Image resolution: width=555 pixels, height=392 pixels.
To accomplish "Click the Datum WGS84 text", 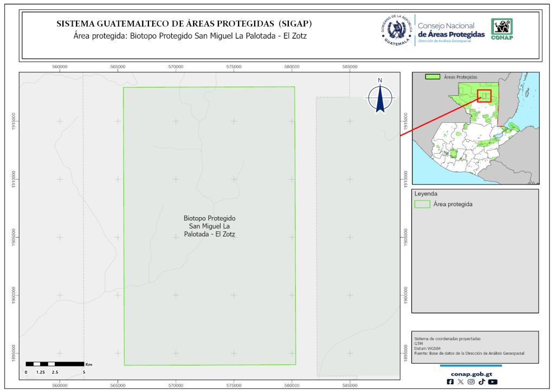I will tap(426, 349).
